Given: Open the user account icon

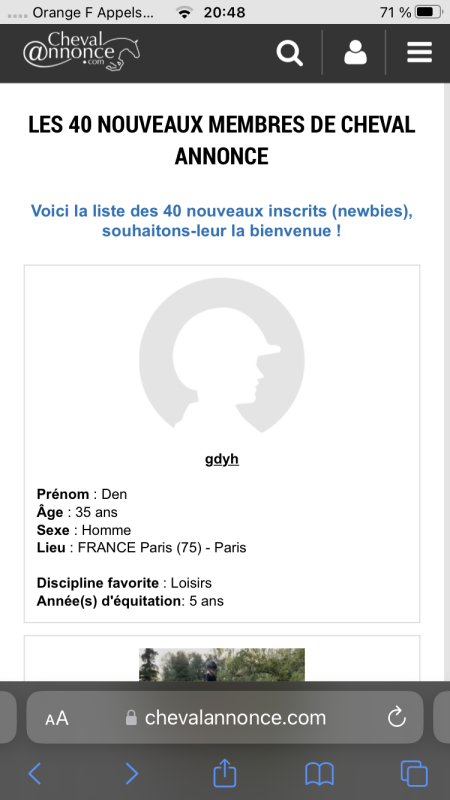Looking at the screenshot, I should pos(355,53).
